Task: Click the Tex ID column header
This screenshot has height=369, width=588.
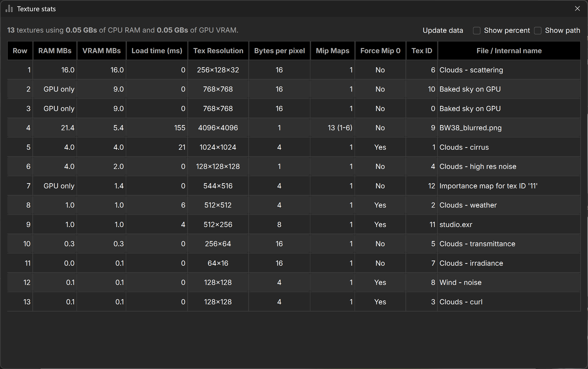Action: click(x=422, y=51)
